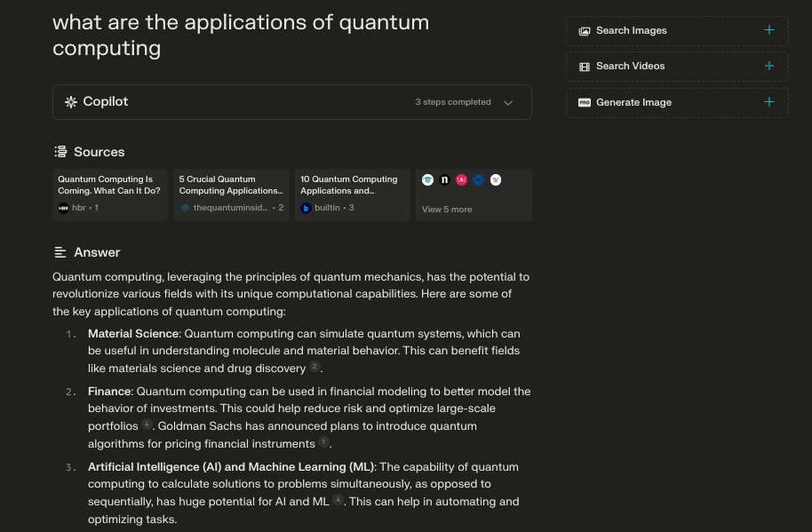Click the PRO badge on Generate Image

[x=585, y=102]
